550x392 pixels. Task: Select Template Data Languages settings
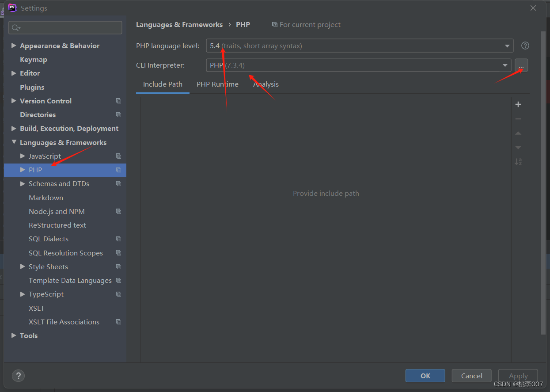coord(70,280)
